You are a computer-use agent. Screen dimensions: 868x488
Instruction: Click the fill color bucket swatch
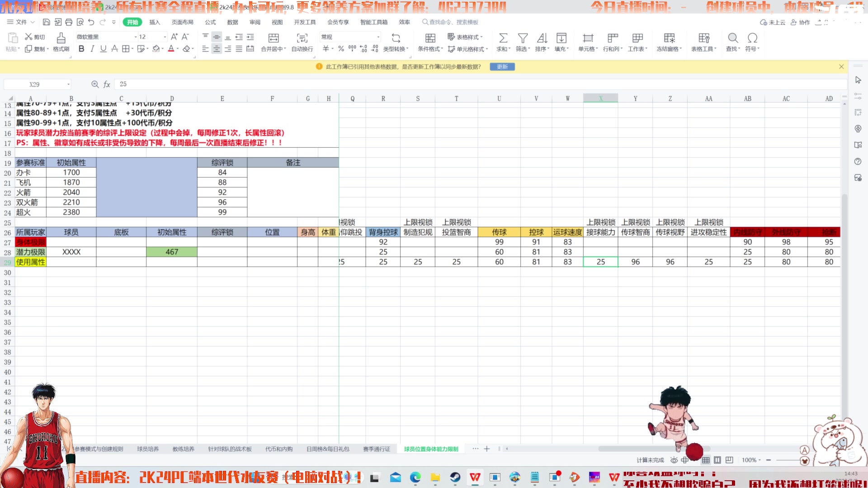pyautogui.click(x=156, y=49)
